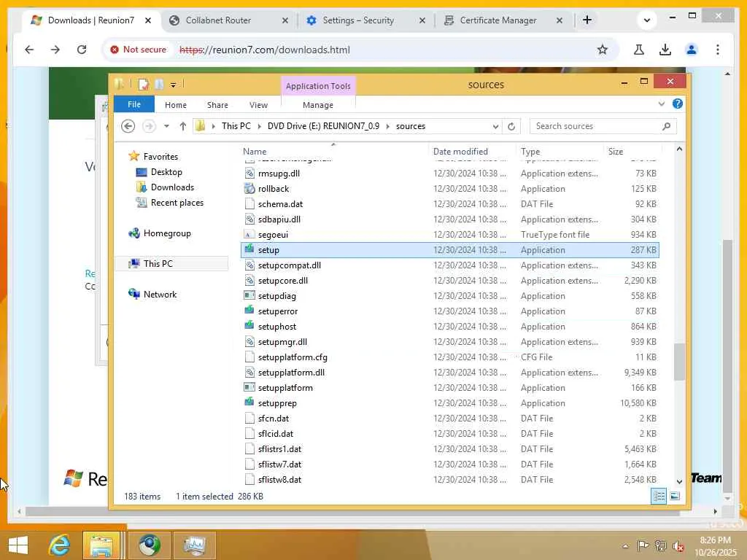Click the Properties quick access toolbar icon
The width and height of the screenshot is (747, 560).
(144, 85)
